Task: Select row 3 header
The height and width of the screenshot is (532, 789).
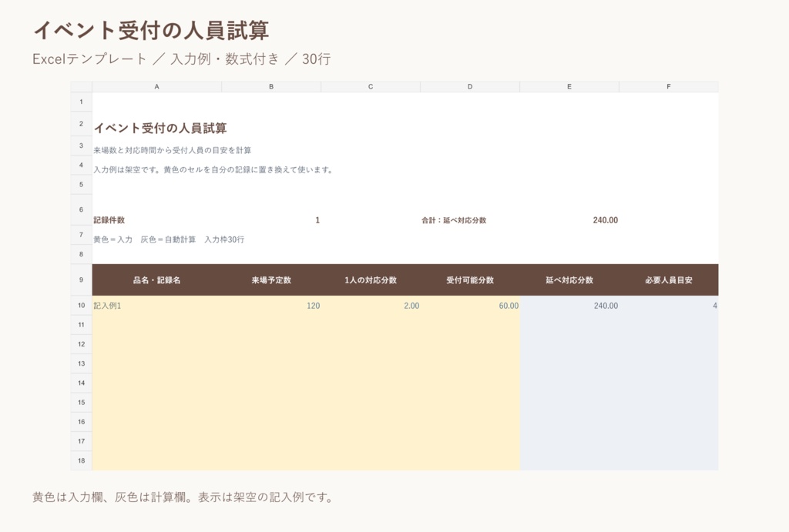Action: point(81,146)
